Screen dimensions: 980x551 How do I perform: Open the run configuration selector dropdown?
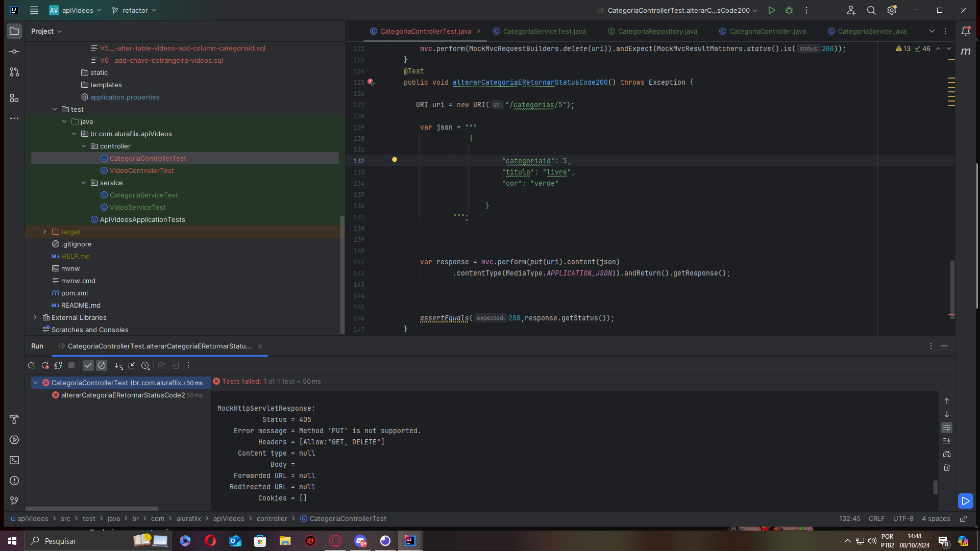[x=677, y=10]
